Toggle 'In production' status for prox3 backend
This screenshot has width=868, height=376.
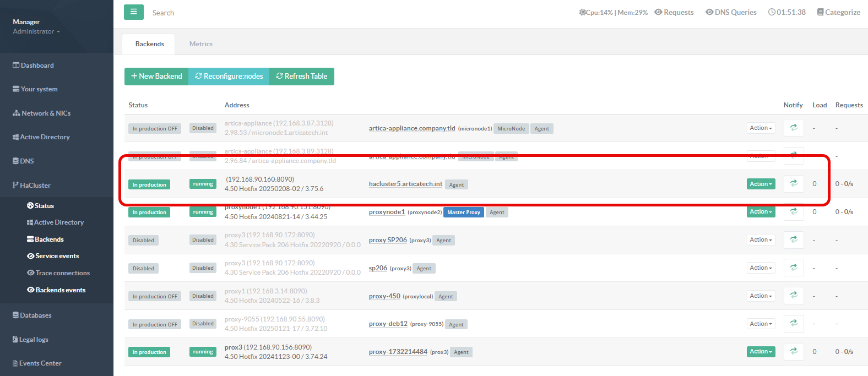(149, 352)
